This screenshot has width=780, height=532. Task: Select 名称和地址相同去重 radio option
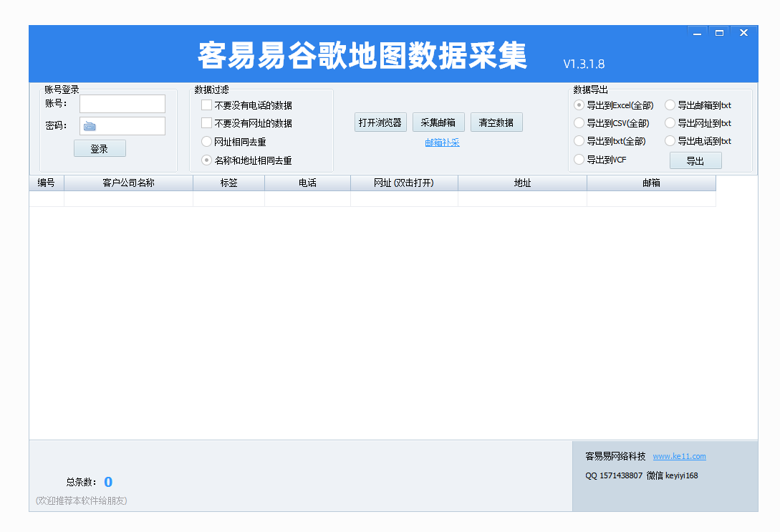point(206,160)
